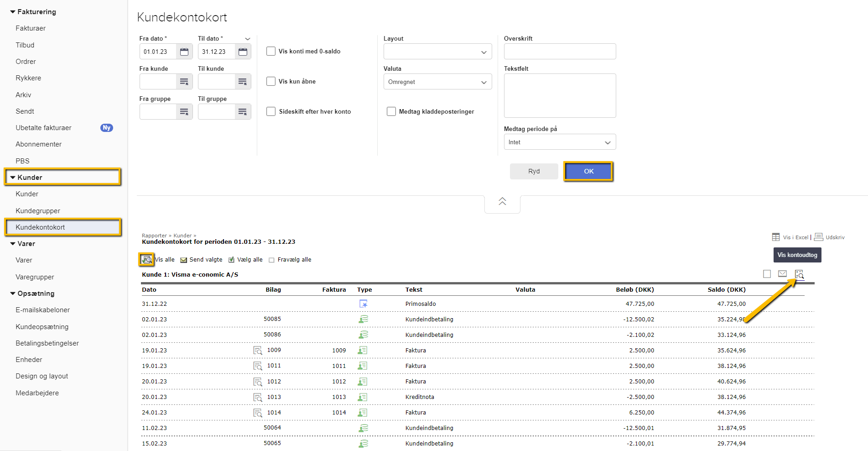The width and height of the screenshot is (868, 451).
Task: Toggle the Vis kun åbne checkbox
Action: pos(271,81)
